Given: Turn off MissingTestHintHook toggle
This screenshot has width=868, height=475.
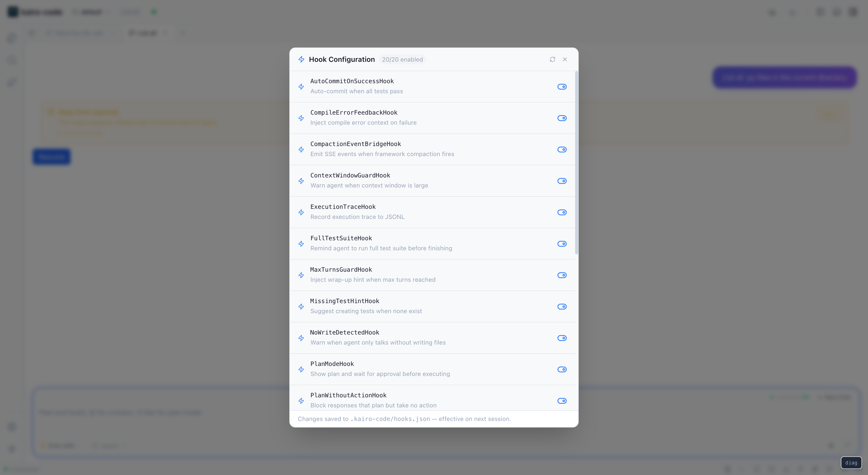Looking at the screenshot, I should pos(562,306).
